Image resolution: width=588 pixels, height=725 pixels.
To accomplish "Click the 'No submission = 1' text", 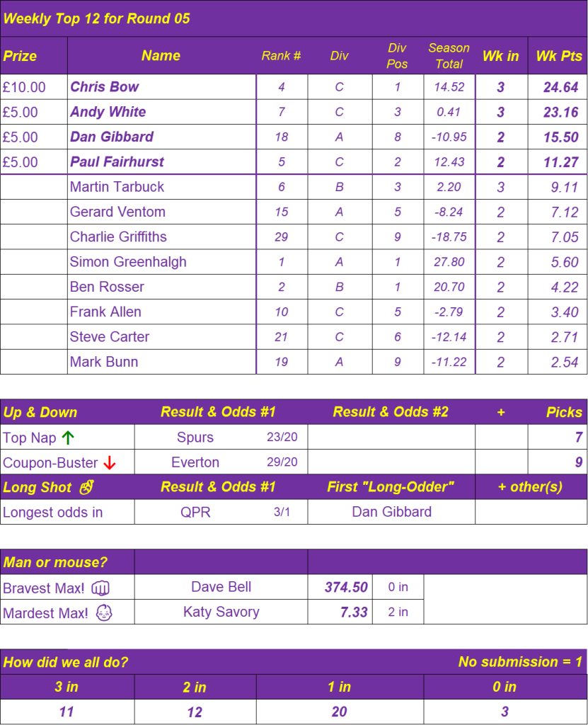I will coord(520,662).
